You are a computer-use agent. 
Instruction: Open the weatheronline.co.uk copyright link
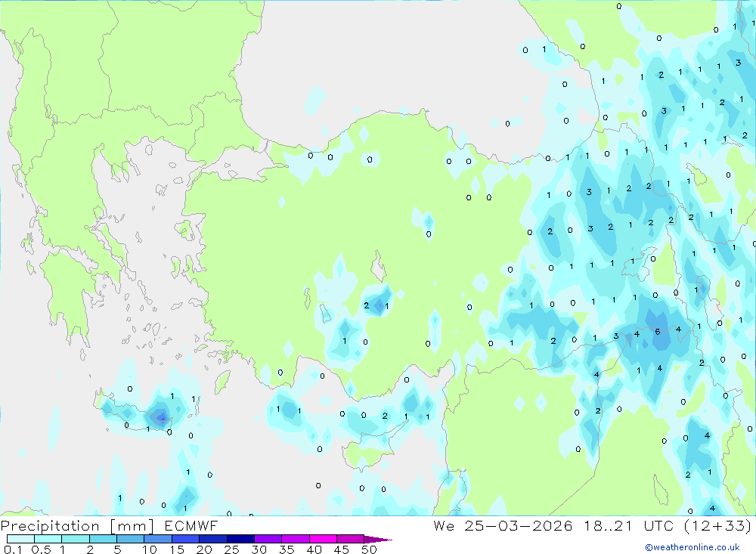coord(692,547)
